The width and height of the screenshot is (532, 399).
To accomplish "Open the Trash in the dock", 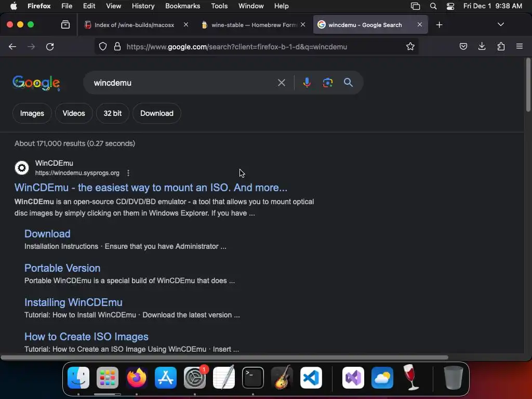I will [453, 378].
